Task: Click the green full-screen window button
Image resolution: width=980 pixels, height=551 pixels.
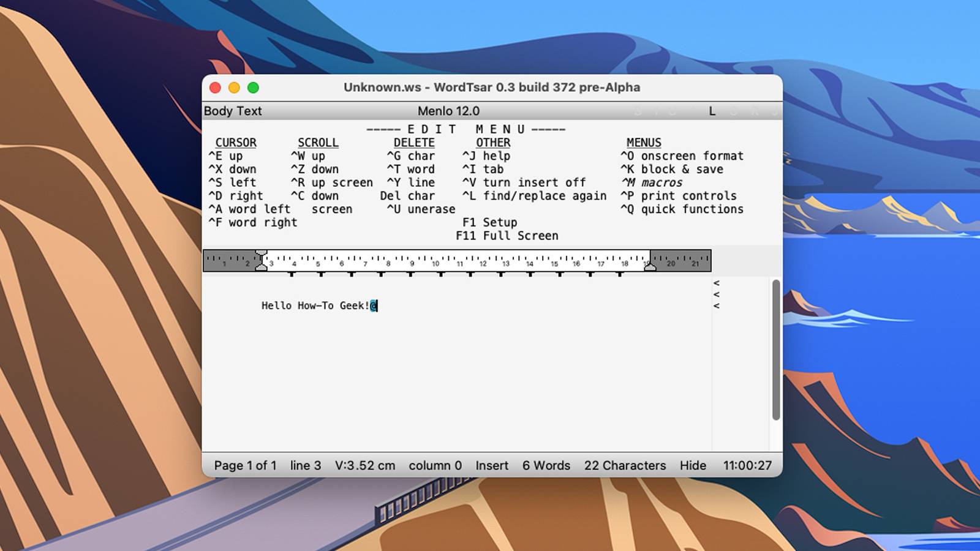Action: [253, 88]
